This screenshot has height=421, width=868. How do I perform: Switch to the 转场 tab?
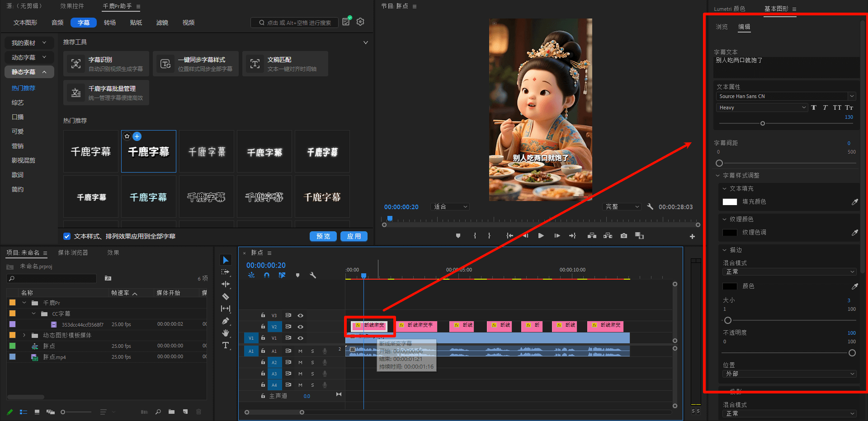point(110,23)
